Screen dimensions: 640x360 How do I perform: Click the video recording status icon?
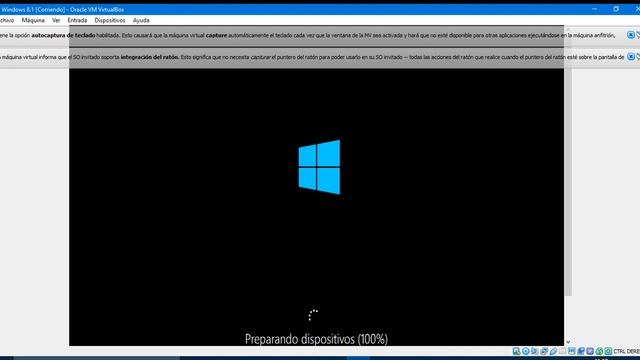(581, 351)
